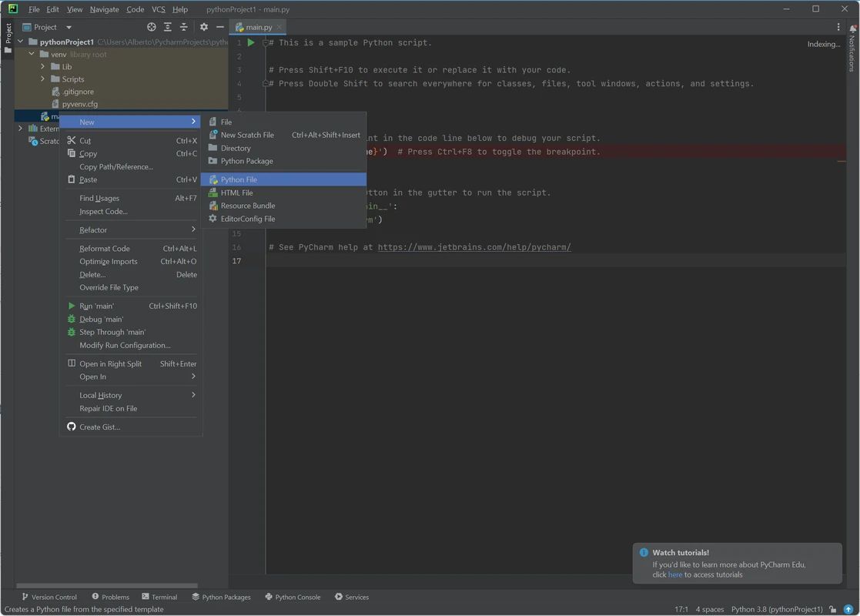Open the Code menu
Viewport: 860px width, 616px height.
[135, 9]
